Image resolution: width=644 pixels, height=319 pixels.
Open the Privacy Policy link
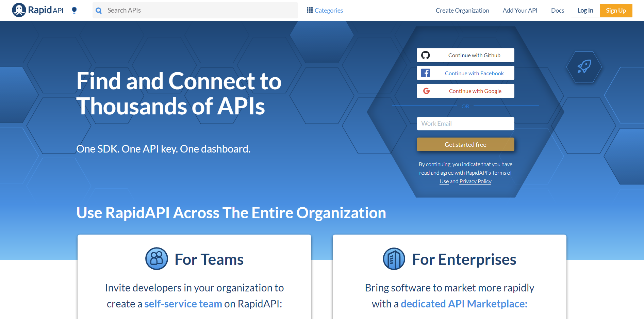(x=475, y=181)
